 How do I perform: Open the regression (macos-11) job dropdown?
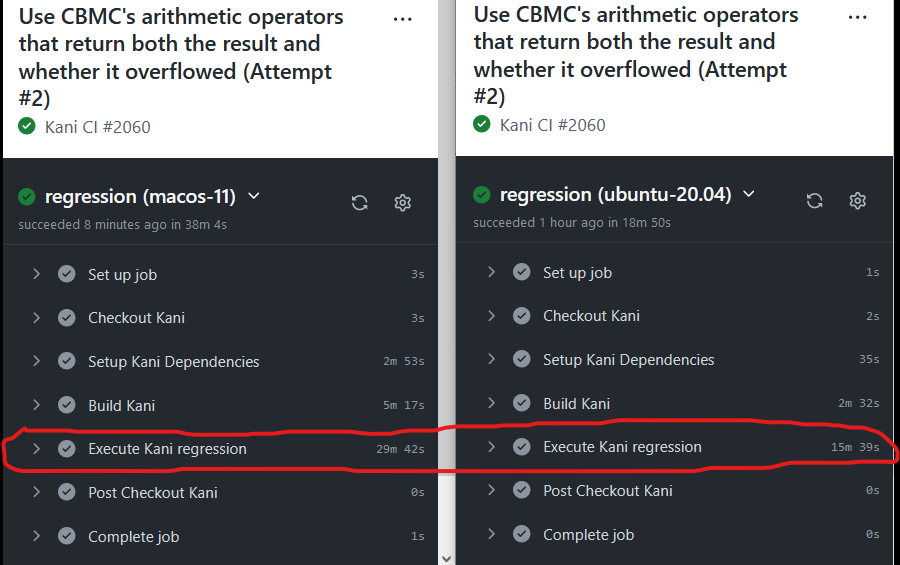coord(254,196)
